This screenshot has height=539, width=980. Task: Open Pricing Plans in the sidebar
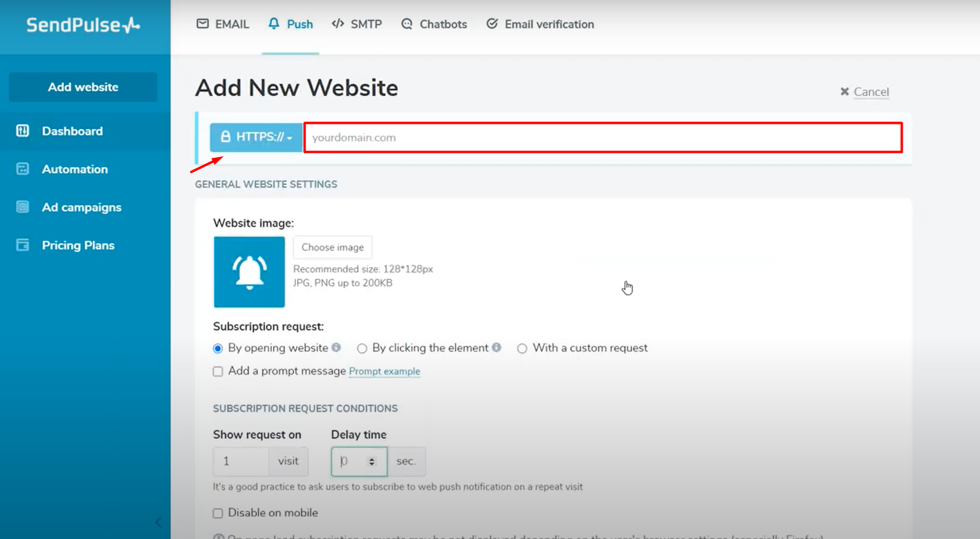pos(78,245)
